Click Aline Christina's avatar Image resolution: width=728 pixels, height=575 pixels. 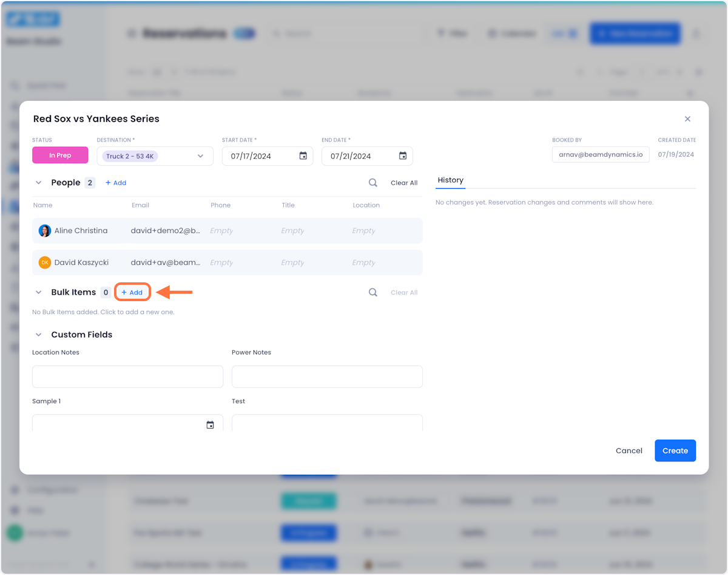(x=45, y=231)
